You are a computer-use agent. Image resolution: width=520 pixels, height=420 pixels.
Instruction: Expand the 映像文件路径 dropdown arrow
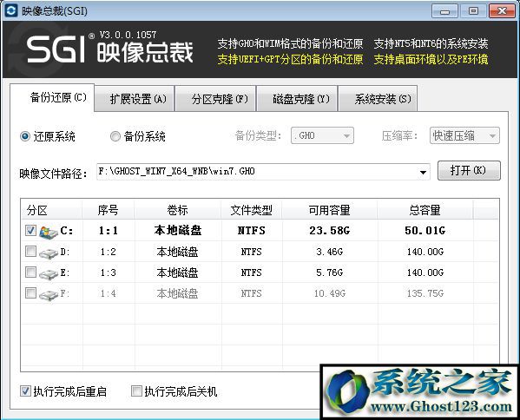[x=423, y=172]
